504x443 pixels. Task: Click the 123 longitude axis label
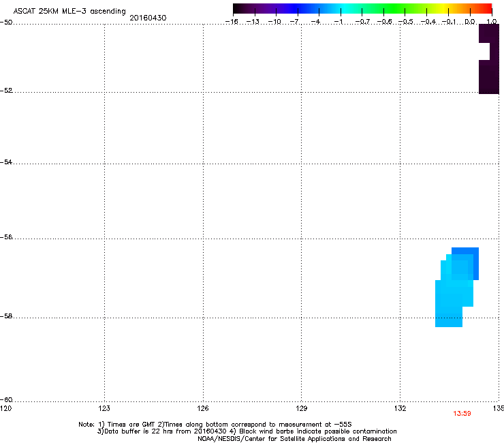click(x=104, y=408)
